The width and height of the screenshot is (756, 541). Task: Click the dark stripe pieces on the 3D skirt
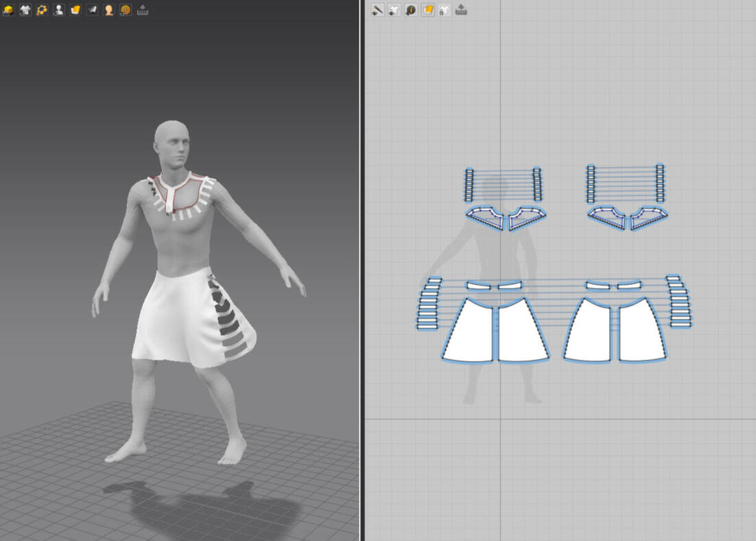tap(226, 316)
